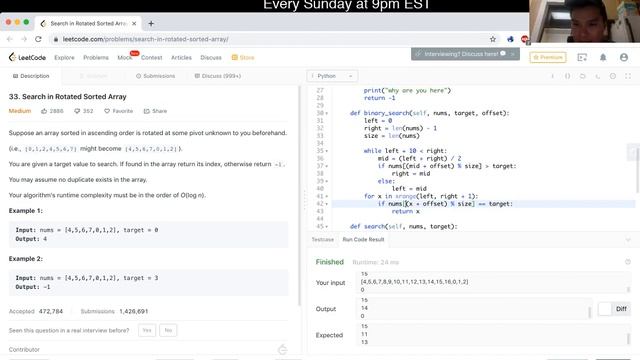Like the problem with thumbs up
640x360 pixels.
pos(52,111)
